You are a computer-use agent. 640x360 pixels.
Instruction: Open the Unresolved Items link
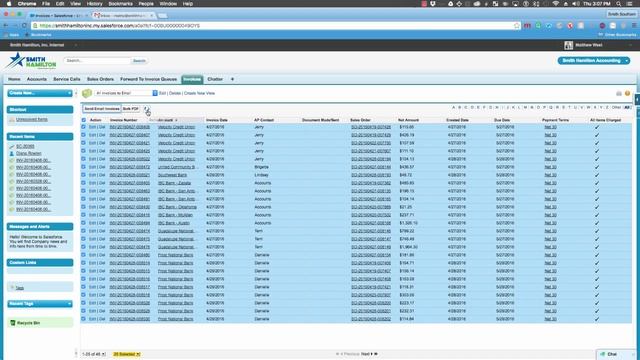tap(32, 120)
